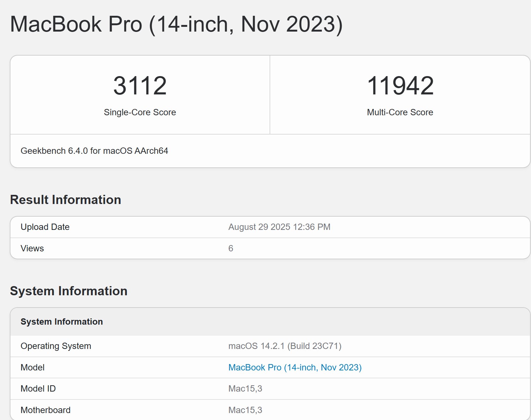The height and width of the screenshot is (420, 531).
Task: Open the blue MacBook Pro model link
Action: [295, 367]
